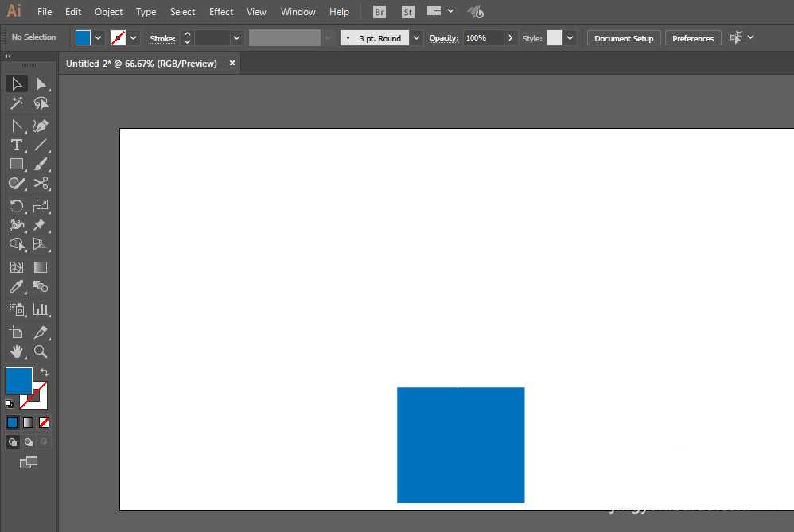
Task: Open the graphic Style dropdown
Action: pyautogui.click(x=570, y=38)
